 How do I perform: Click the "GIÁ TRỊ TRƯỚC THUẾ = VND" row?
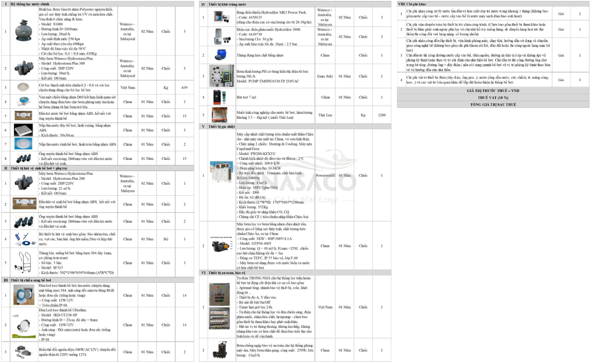click(493, 91)
